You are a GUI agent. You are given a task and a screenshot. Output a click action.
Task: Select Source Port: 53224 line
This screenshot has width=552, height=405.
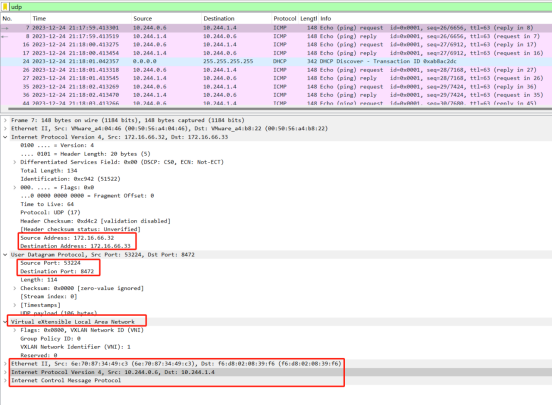click(50, 263)
